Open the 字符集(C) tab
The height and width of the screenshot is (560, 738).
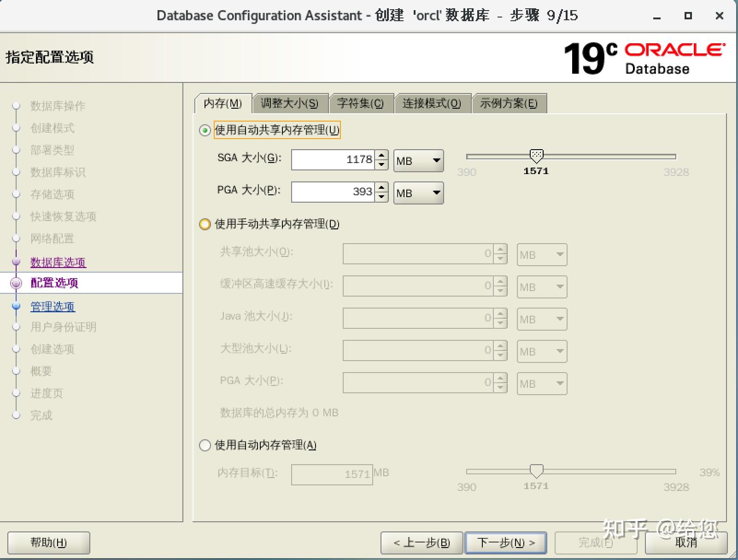pos(361,103)
